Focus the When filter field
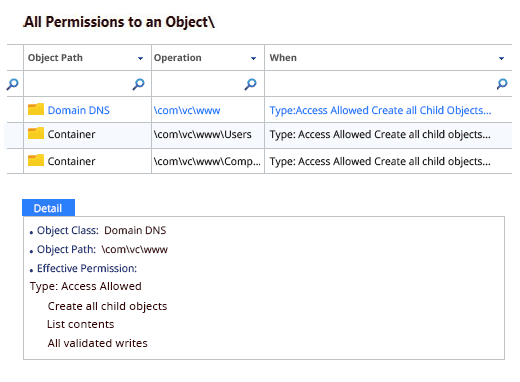 click(x=388, y=84)
